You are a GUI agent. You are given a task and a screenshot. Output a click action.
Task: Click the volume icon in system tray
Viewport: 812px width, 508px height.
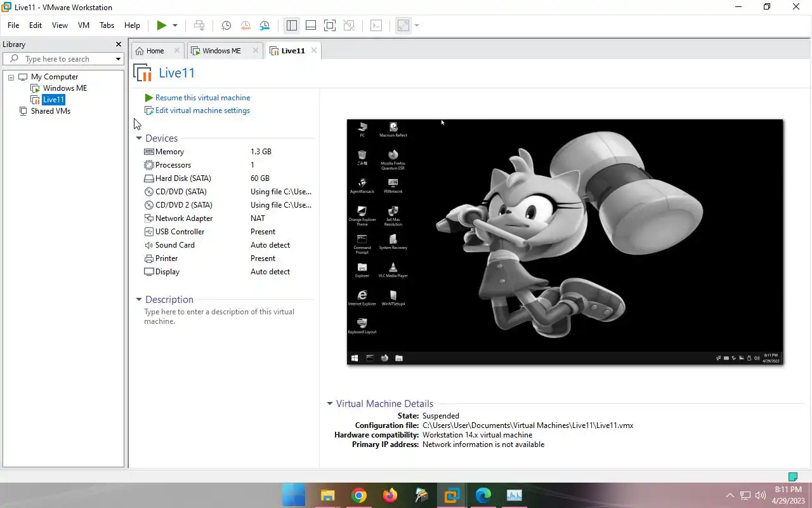(760, 495)
